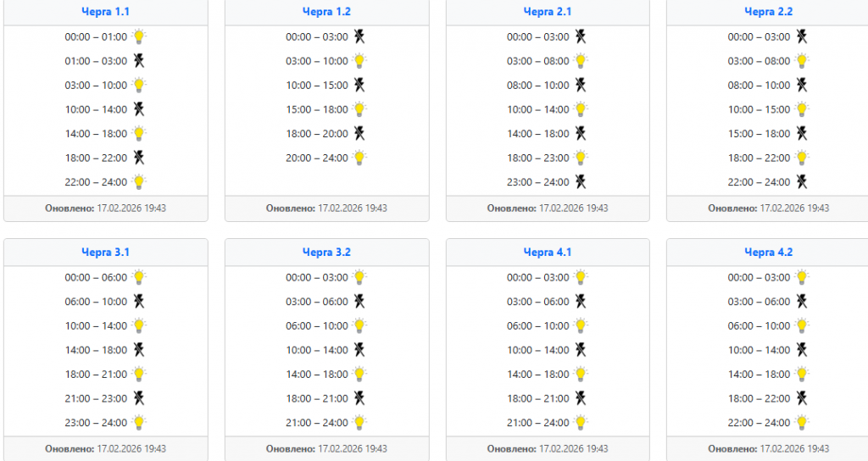This screenshot has height=461, width=868.
Task: Click the Черга 4.1 heading link
Action: pos(548,253)
